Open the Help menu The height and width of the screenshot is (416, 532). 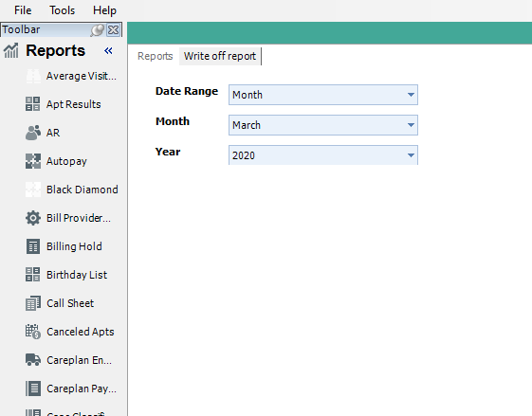(104, 10)
